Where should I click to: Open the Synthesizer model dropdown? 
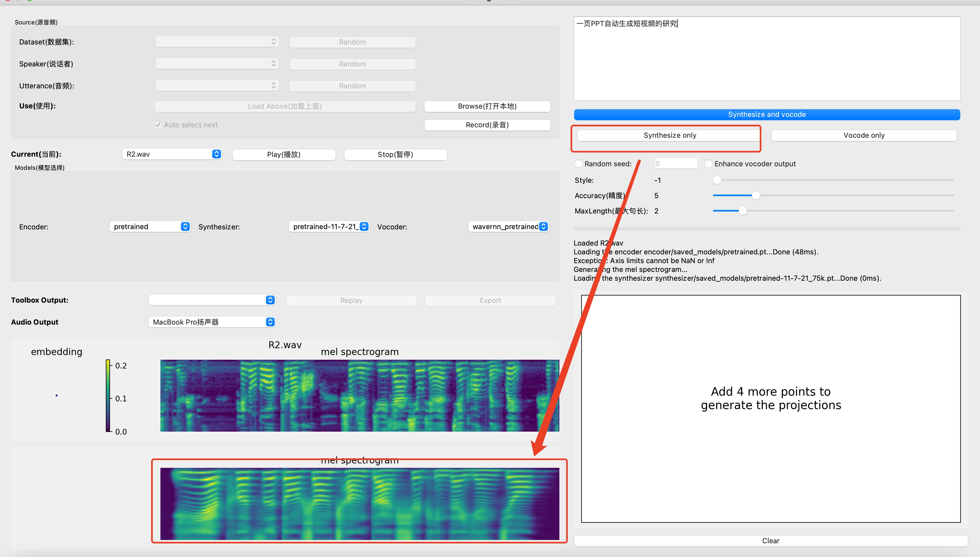329,226
